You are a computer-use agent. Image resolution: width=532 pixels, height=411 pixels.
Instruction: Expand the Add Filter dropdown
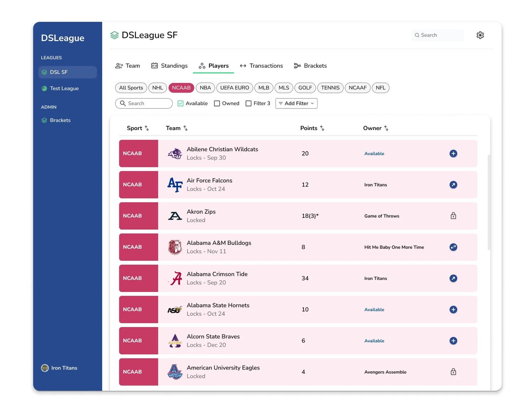coord(297,103)
